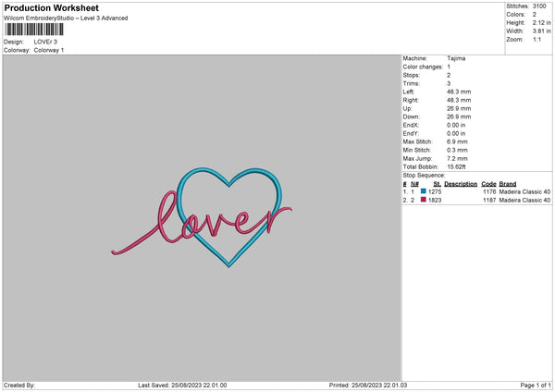555x392 pixels.
Task: Click the Down value 26.9 mm
Action: (459, 116)
